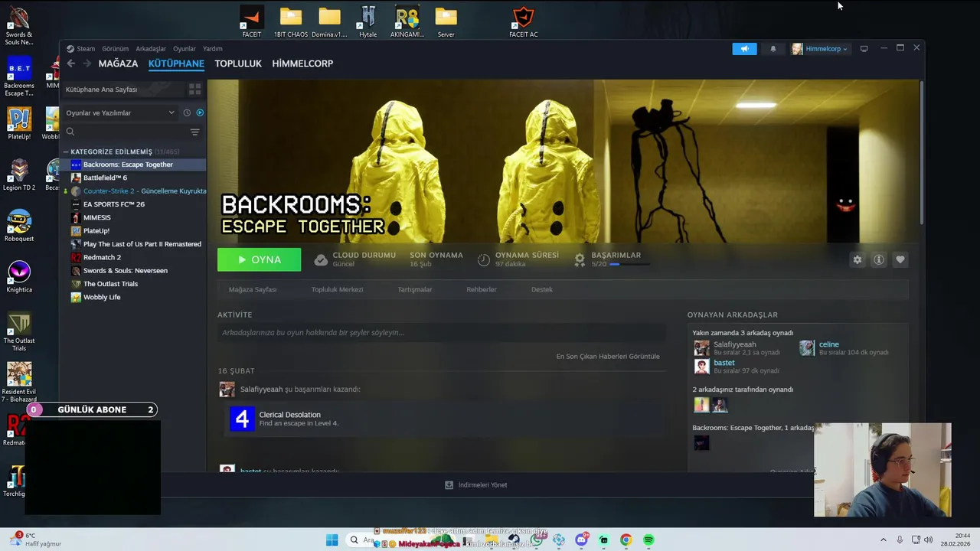This screenshot has height=551, width=980.
Task: Click En Son Çıkan Haberleri Görüntüle
Action: point(608,356)
